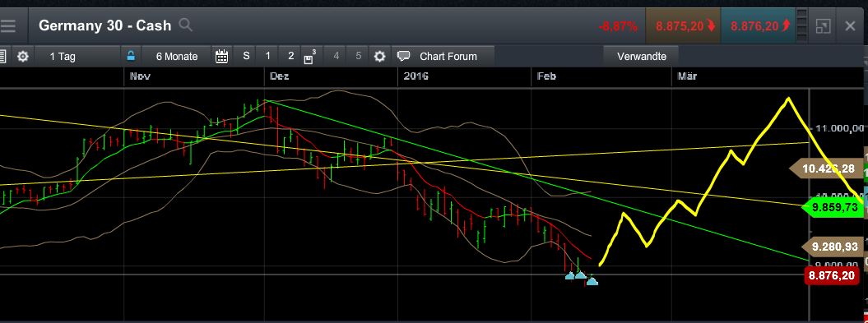Open the Verwandte related-products button
This screenshot has height=323, width=868.
tap(642, 57)
